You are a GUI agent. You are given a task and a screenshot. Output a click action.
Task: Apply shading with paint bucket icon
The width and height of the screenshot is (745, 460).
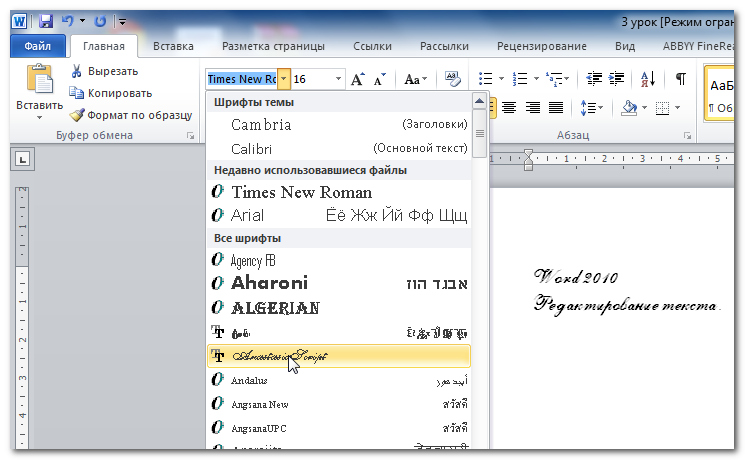coord(629,108)
